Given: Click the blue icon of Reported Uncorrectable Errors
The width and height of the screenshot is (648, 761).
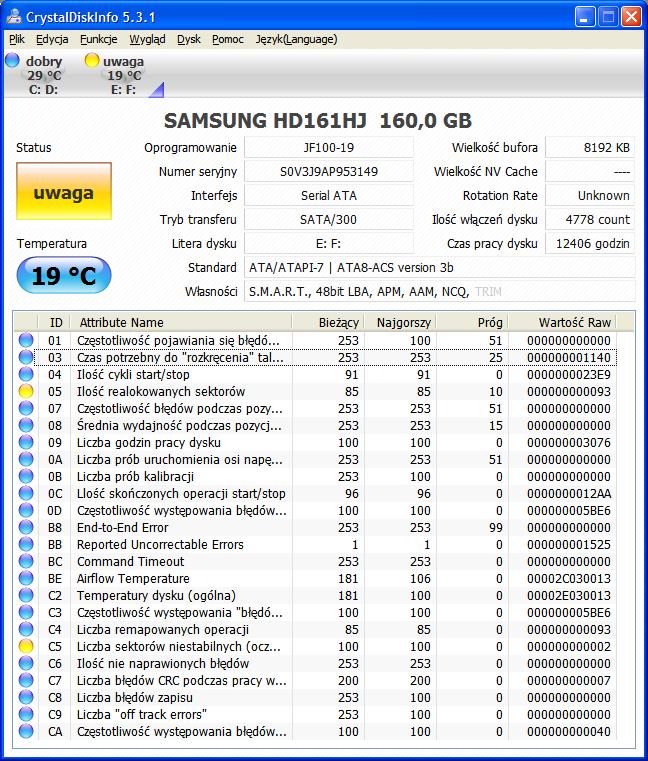Looking at the screenshot, I should (x=26, y=544).
